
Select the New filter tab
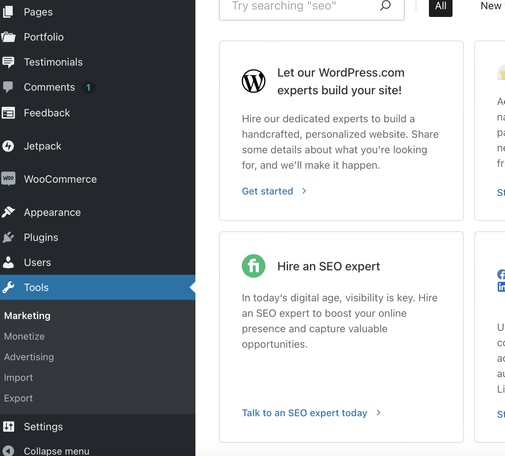tap(491, 6)
